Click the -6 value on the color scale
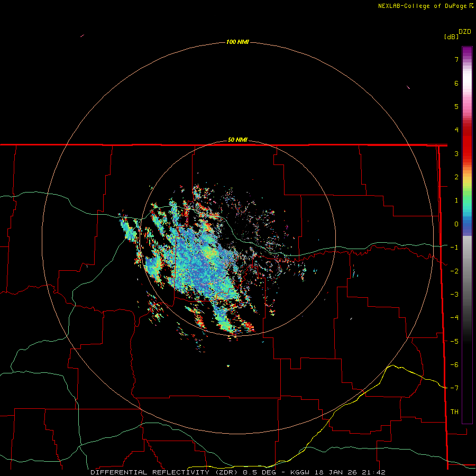 tap(454, 365)
